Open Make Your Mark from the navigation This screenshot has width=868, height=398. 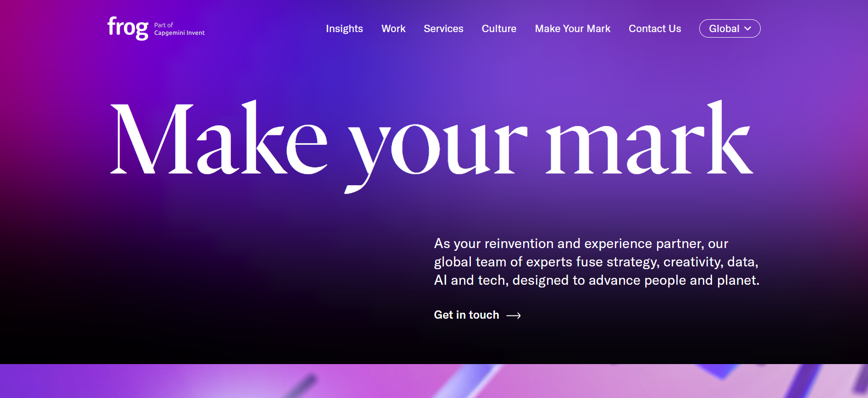[572, 28]
